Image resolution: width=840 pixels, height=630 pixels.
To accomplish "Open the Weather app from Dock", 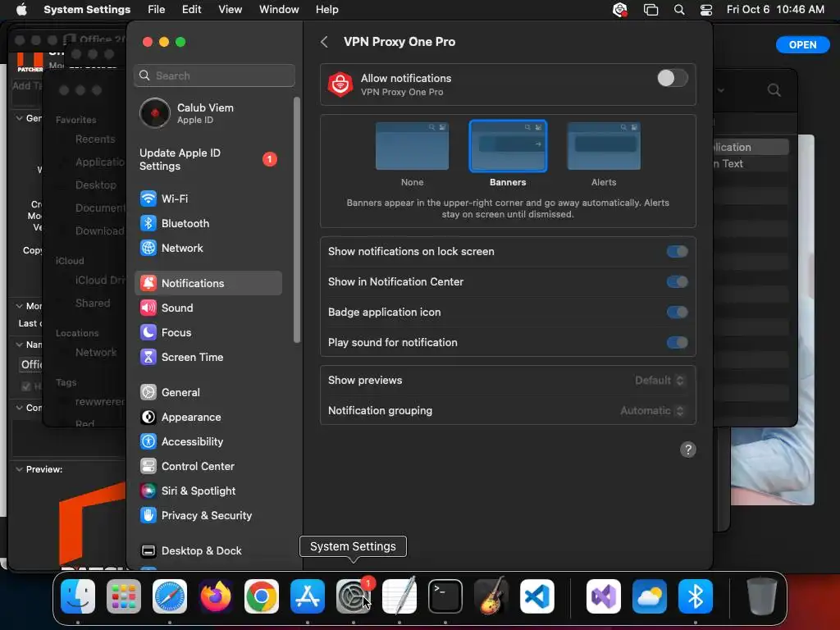I will click(x=650, y=596).
